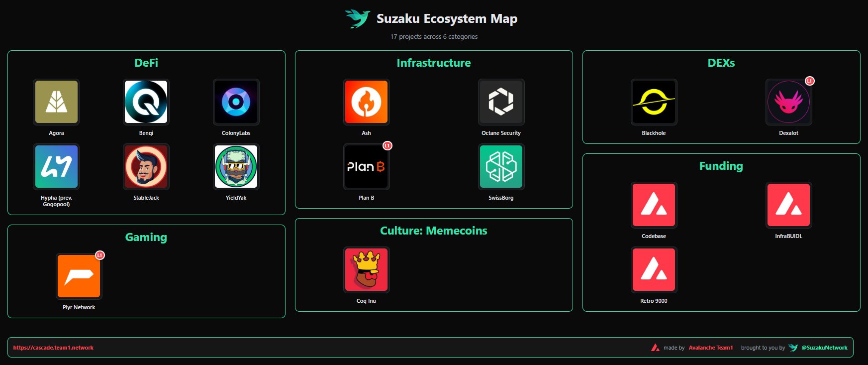Image resolution: width=868 pixels, height=365 pixels.
Task: Click the '17 projects across 6 categories' subtitle
Action: point(434,36)
